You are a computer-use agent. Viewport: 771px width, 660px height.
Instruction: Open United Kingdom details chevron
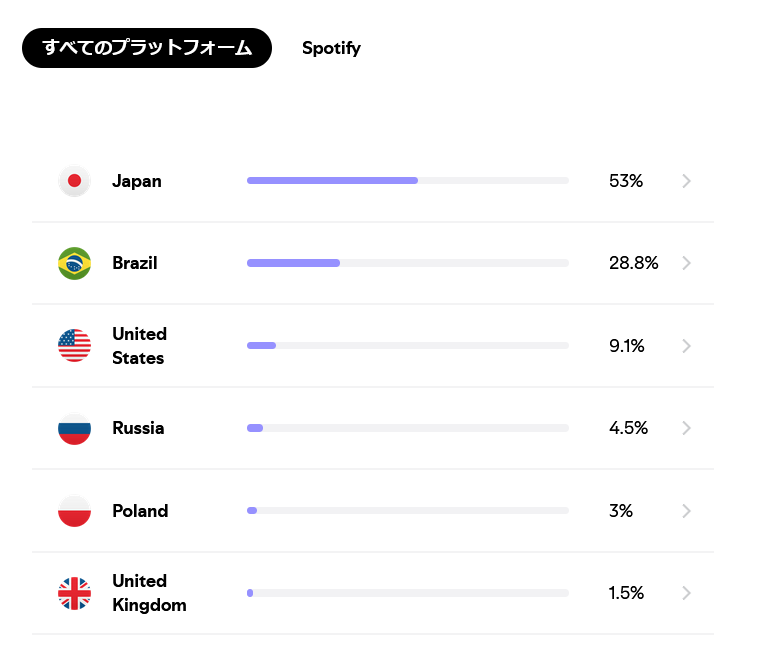[686, 593]
